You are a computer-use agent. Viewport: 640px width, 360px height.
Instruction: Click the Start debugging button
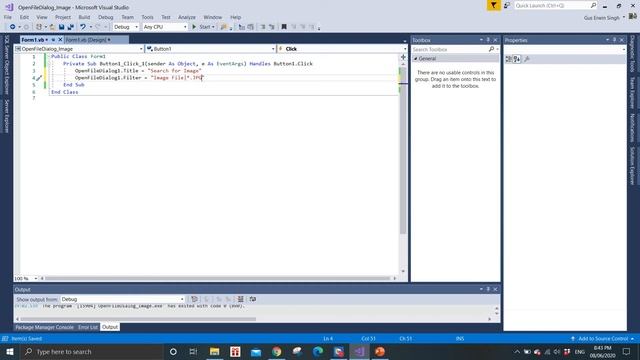[x=203, y=27]
